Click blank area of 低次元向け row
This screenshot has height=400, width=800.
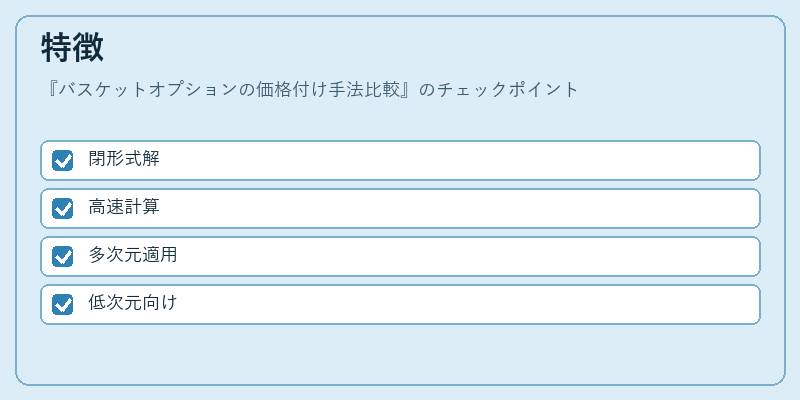[459, 305]
